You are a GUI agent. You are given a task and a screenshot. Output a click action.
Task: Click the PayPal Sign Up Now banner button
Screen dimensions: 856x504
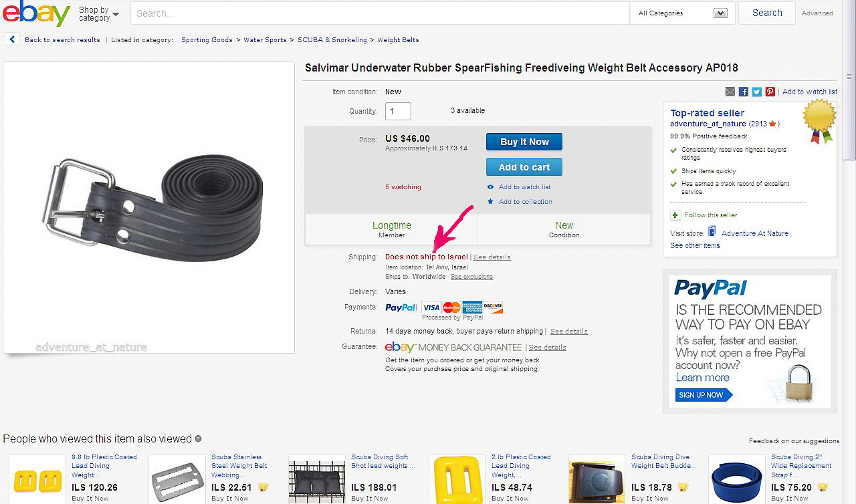point(701,395)
